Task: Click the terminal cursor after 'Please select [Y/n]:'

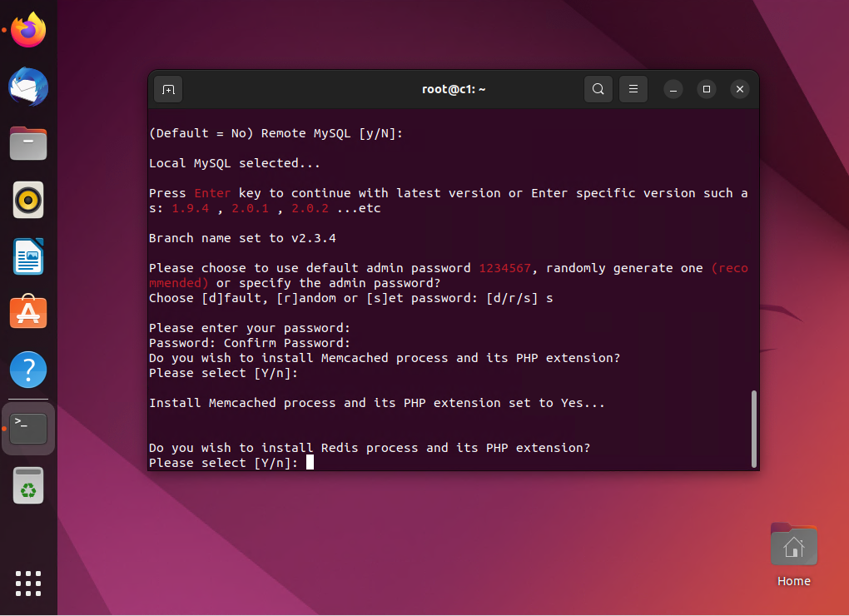Action: point(310,462)
